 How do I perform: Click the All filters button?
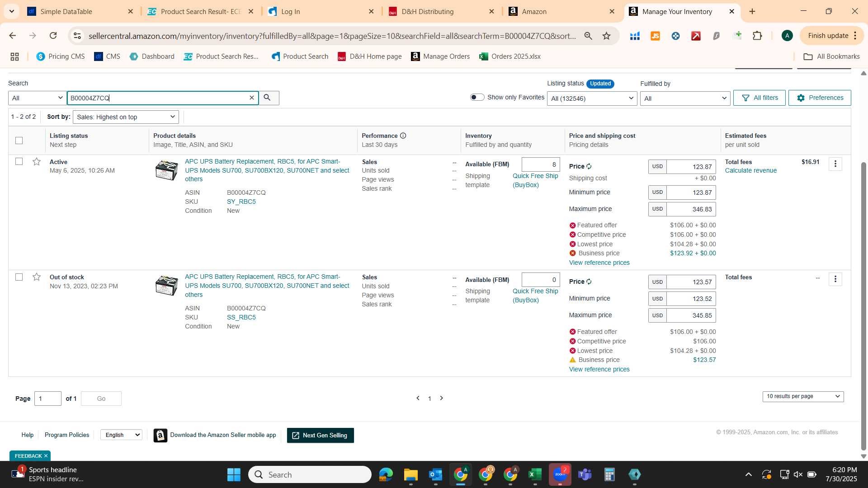pyautogui.click(x=759, y=98)
